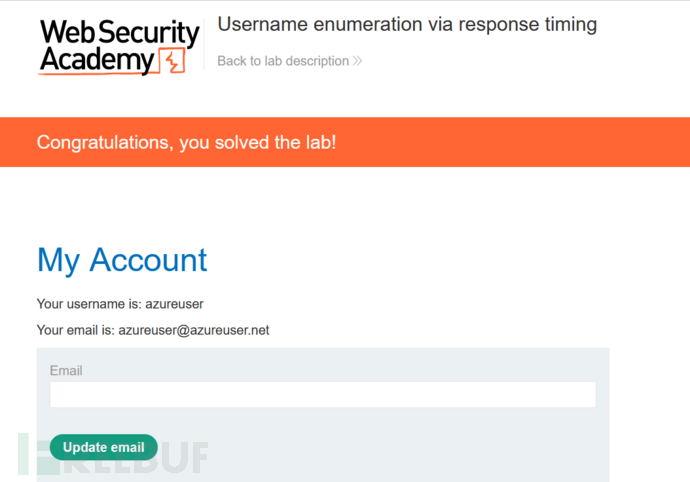Click the orange lightning bolt icon
The image size is (690, 482).
point(174,64)
